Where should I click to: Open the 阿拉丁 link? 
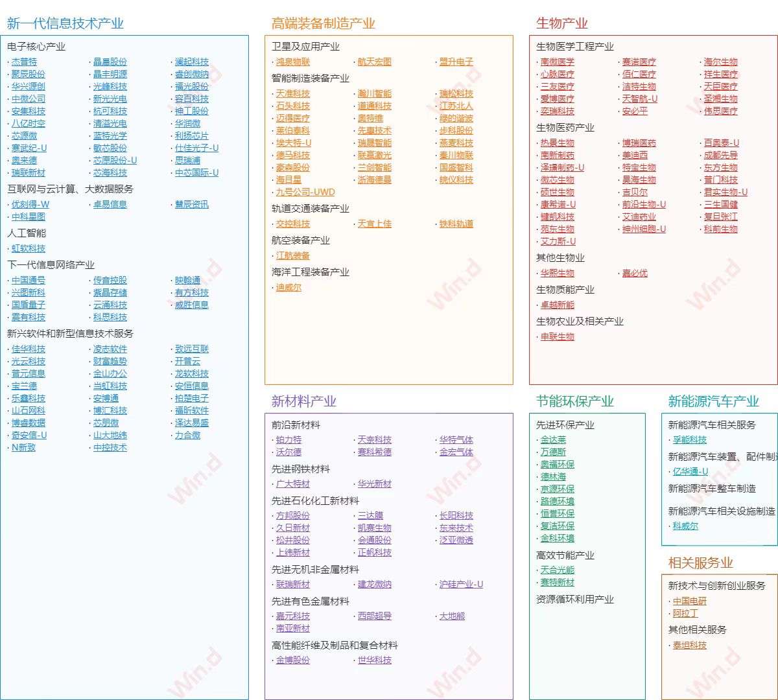point(685,614)
